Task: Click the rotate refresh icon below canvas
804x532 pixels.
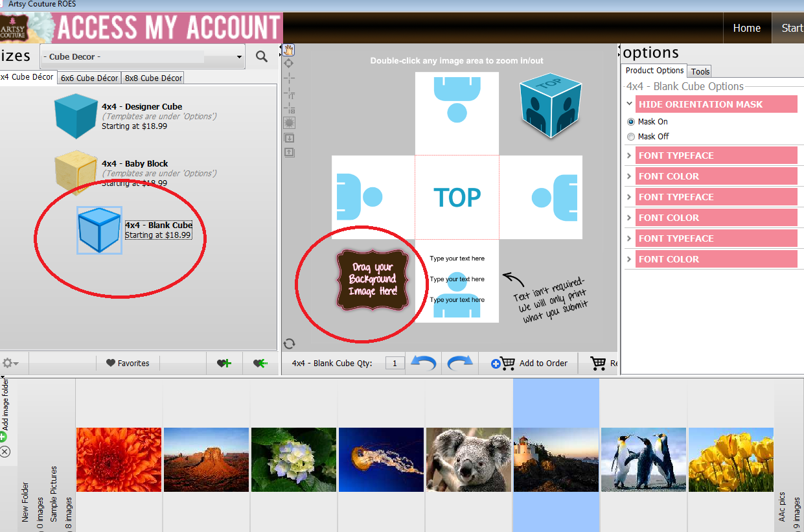Action: click(290, 343)
